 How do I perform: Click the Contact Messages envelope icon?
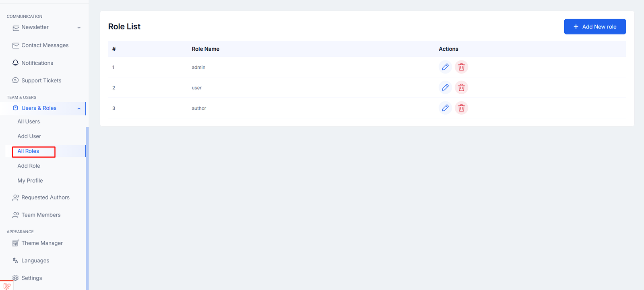[16, 45]
